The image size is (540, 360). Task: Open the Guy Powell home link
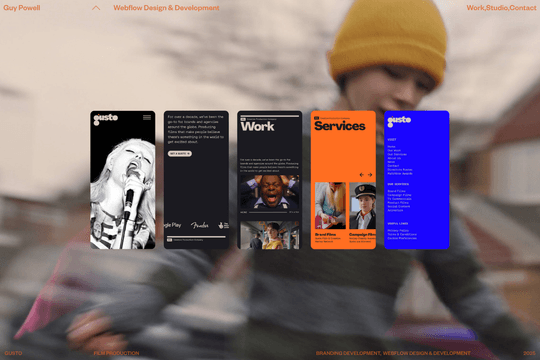click(22, 8)
